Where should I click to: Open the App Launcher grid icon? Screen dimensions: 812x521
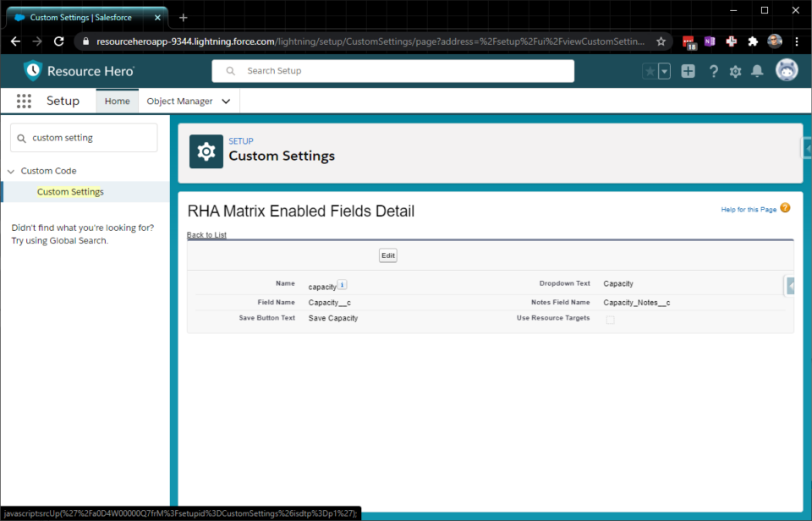tap(24, 101)
